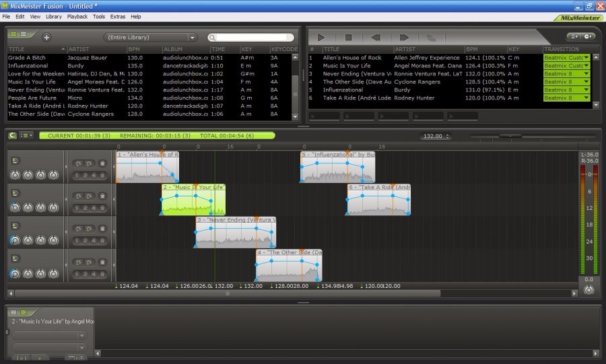606x364 pixels.
Task: Toggle loop length 2 on first lane
Action: coord(86,176)
